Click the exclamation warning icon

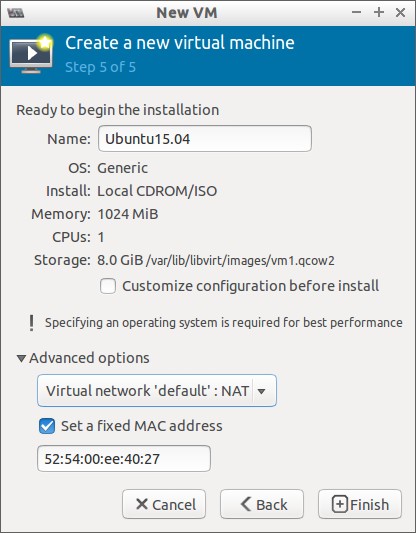click(x=32, y=323)
